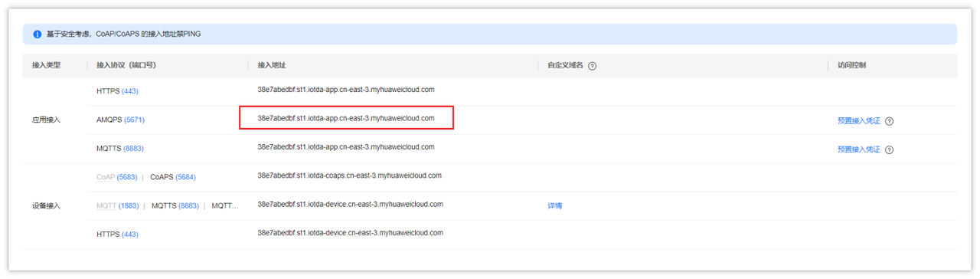Click the 访问控制 column header

pyautogui.click(x=851, y=66)
